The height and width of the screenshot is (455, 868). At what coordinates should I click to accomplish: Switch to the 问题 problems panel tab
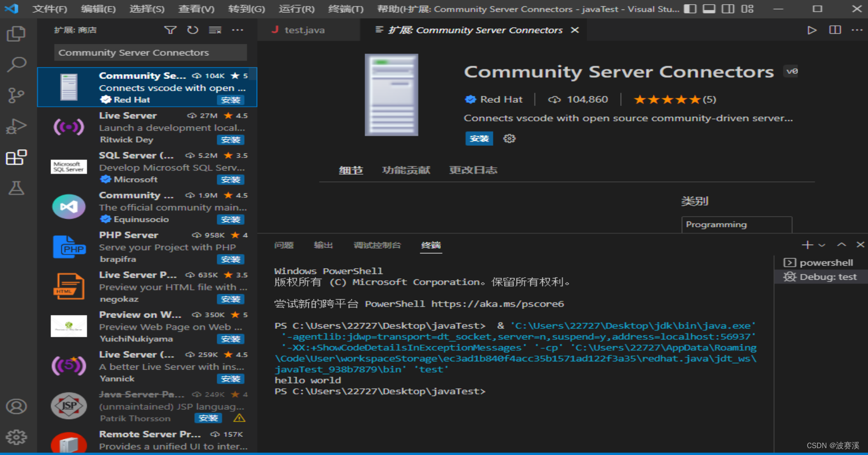pos(284,245)
